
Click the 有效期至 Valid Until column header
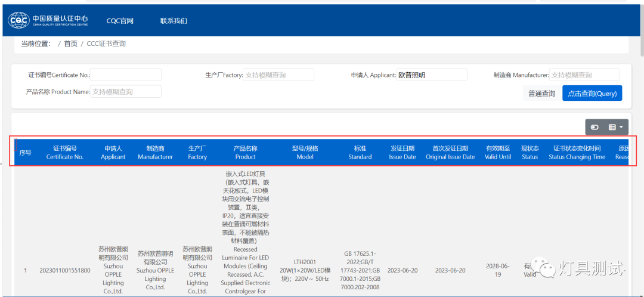pyautogui.click(x=498, y=153)
